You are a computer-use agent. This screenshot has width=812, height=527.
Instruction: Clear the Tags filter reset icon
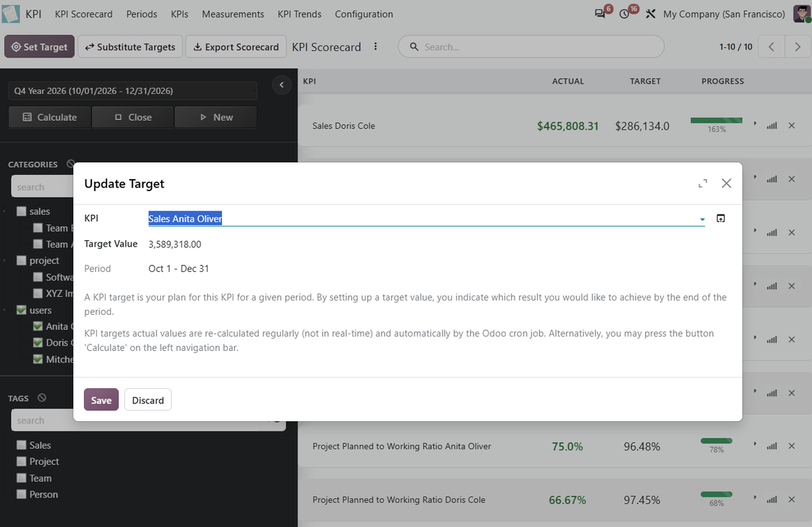pyautogui.click(x=42, y=398)
